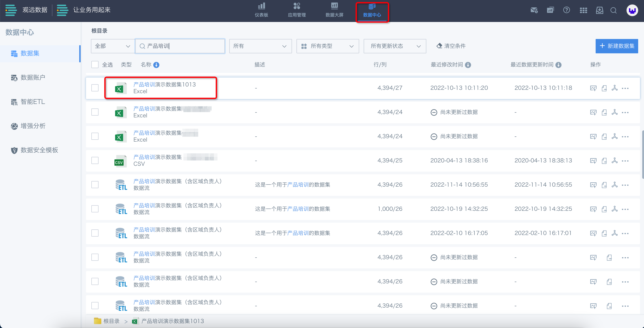Open 智能ETL in the sidebar

32,102
